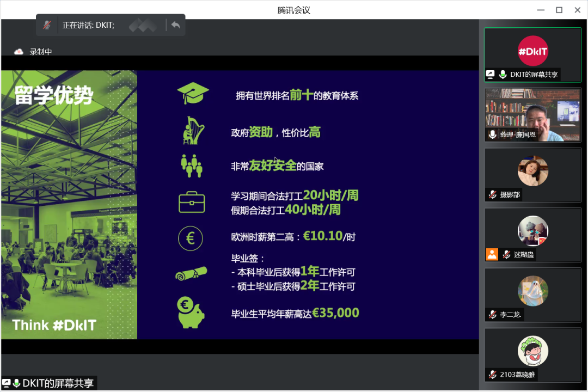Maximize the 腾讯会议 window

[x=559, y=10]
